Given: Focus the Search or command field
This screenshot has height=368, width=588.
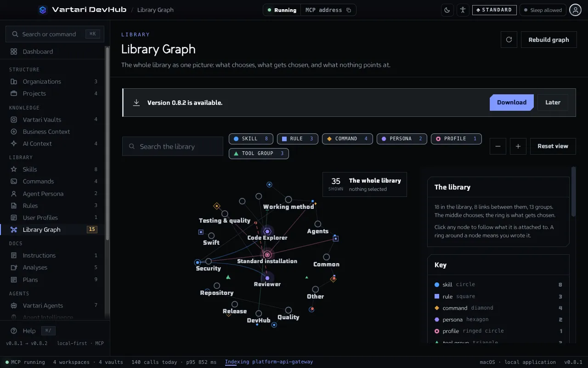Looking at the screenshot, I should point(55,34).
